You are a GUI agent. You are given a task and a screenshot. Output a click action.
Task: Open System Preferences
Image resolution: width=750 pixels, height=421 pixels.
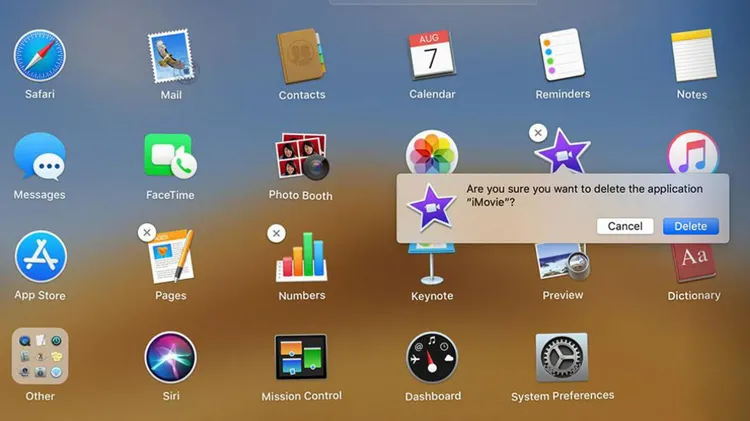562,357
